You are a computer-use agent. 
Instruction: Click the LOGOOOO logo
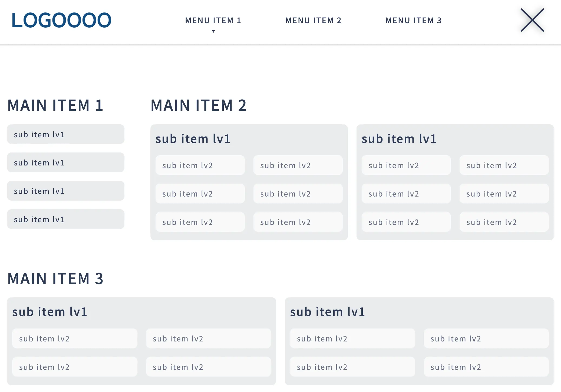click(x=61, y=20)
